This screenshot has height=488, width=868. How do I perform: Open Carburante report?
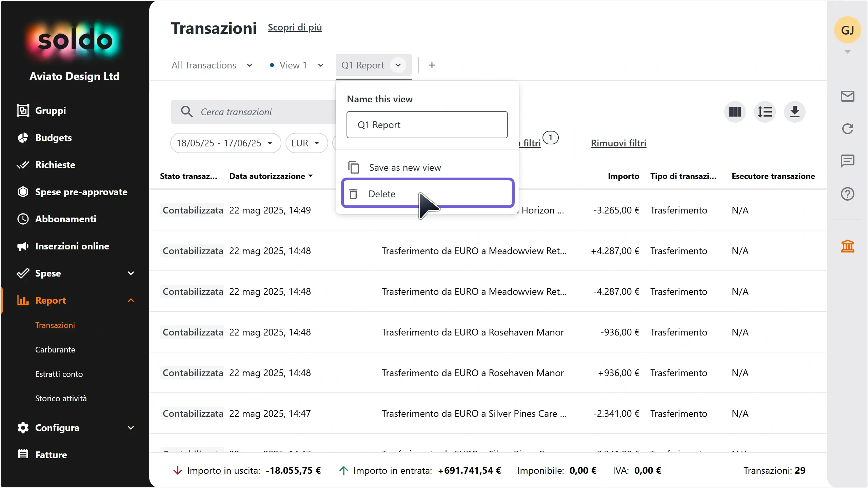tap(55, 349)
